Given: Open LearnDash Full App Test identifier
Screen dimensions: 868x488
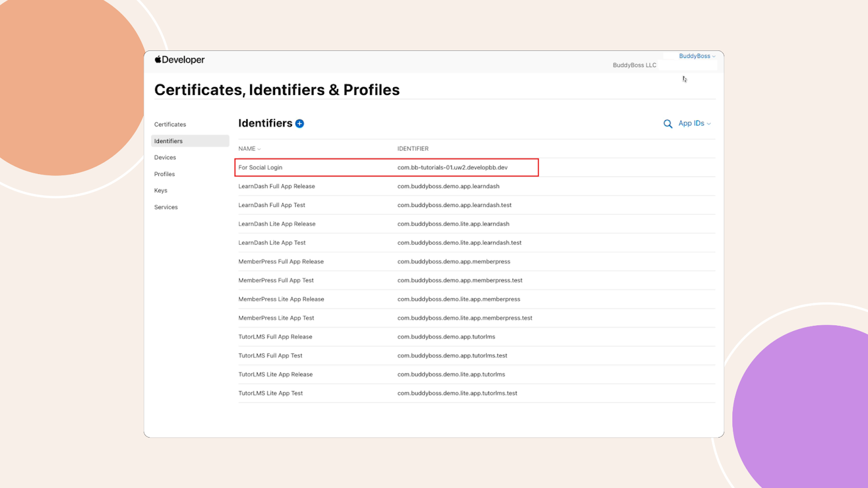Looking at the screenshot, I should tap(272, 206).
